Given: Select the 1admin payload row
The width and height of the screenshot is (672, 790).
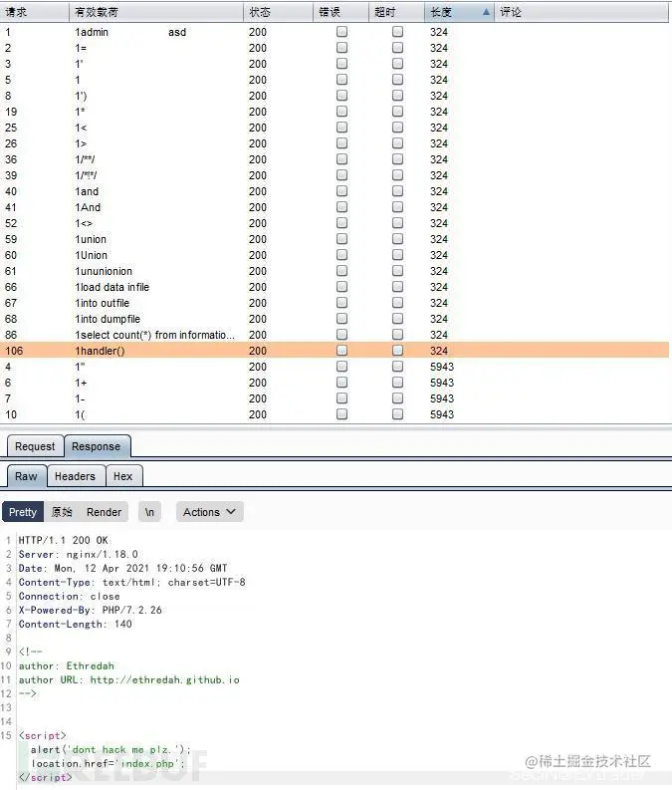Looking at the screenshot, I should click(x=335, y=32).
